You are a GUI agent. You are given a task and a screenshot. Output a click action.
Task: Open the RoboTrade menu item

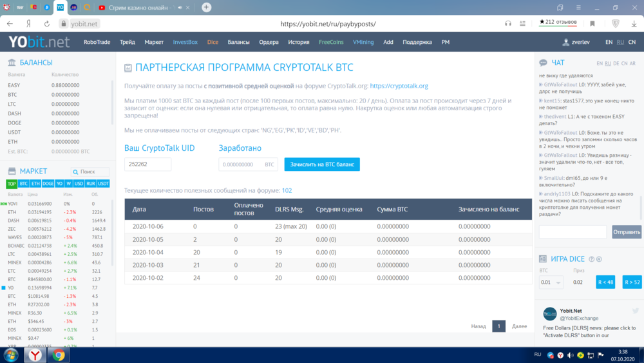(97, 42)
